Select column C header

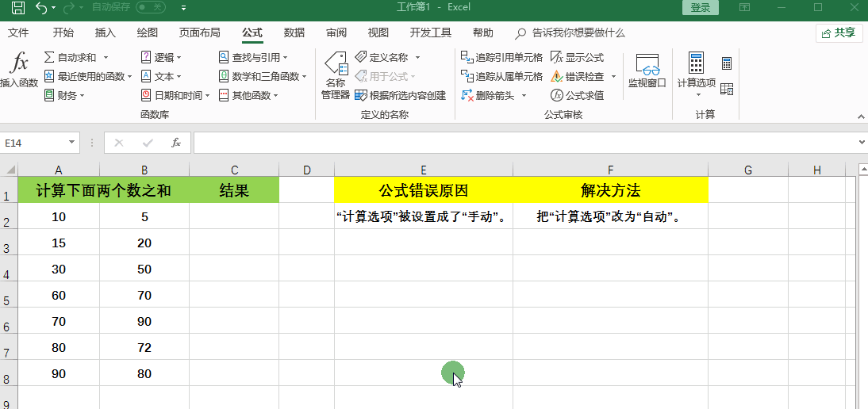pos(234,170)
